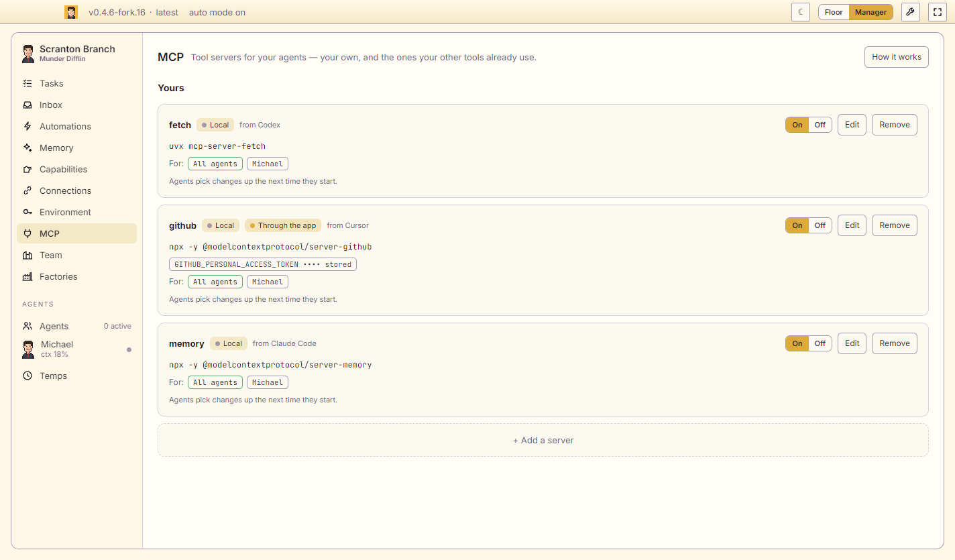This screenshot has height=560, width=955.
Task: Remove the fetch server
Action: [895, 125]
